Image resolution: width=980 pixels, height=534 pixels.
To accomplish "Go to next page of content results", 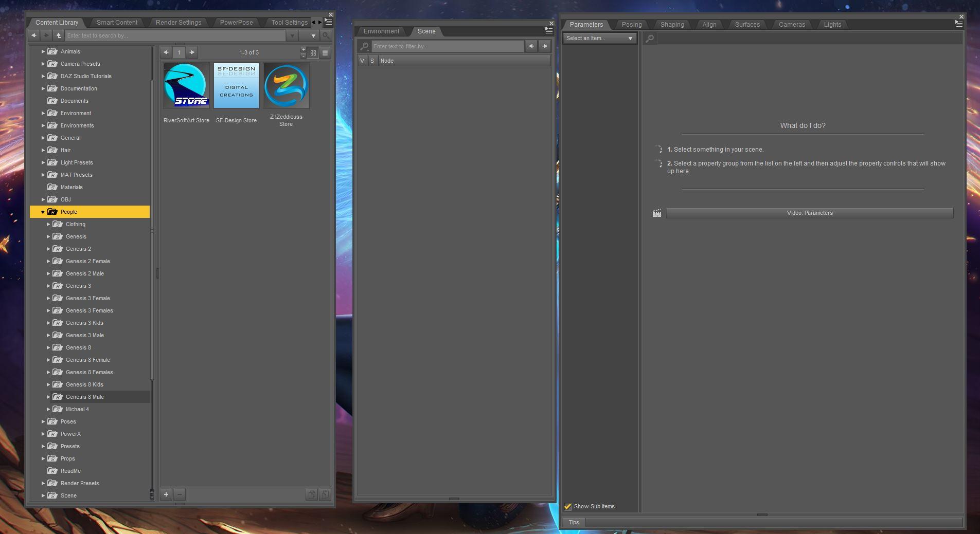I will [191, 52].
